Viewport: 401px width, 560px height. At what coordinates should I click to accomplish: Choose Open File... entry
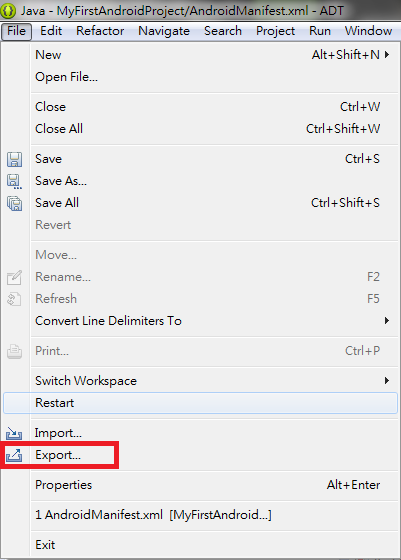[215, 77]
